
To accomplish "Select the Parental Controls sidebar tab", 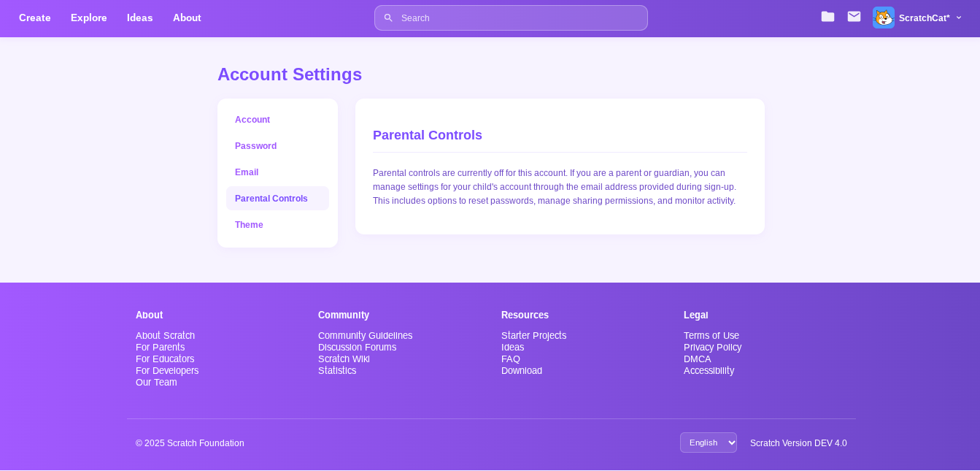I will tap(271, 199).
